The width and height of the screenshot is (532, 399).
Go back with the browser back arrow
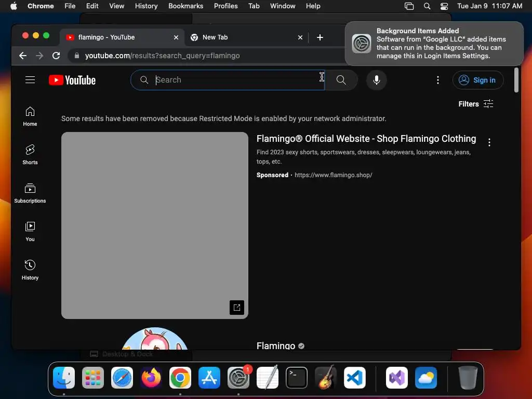pos(23,56)
